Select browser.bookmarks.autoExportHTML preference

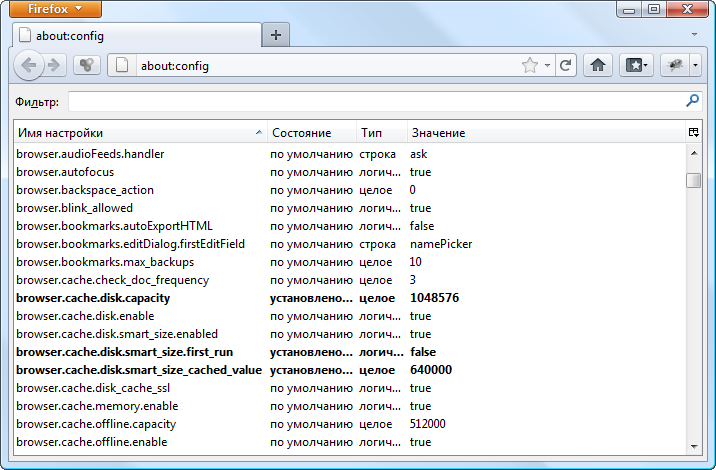(350, 226)
